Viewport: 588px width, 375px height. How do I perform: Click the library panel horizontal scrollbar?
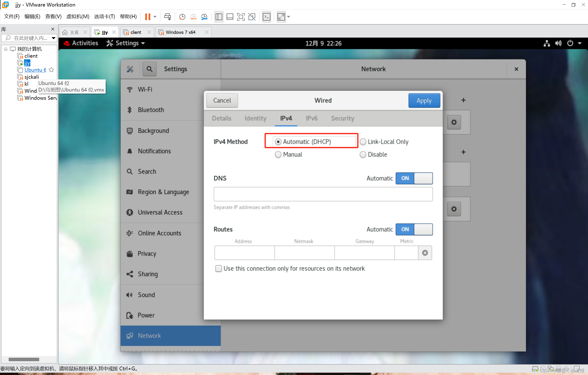pyautogui.click(x=24, y=359)
